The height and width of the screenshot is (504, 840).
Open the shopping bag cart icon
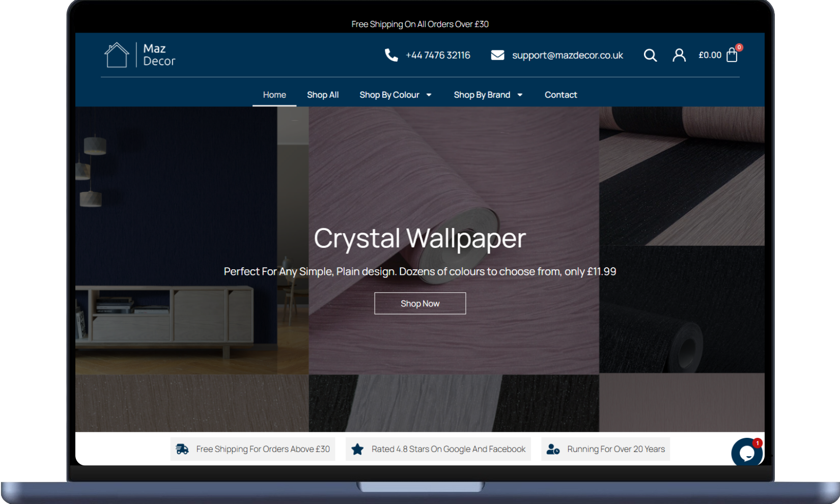coord(732,55)
